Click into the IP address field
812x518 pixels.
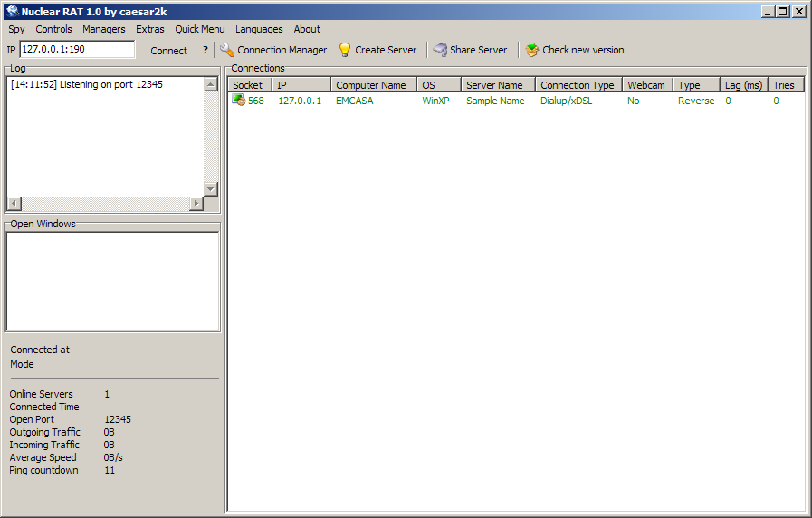coord(77,50)
